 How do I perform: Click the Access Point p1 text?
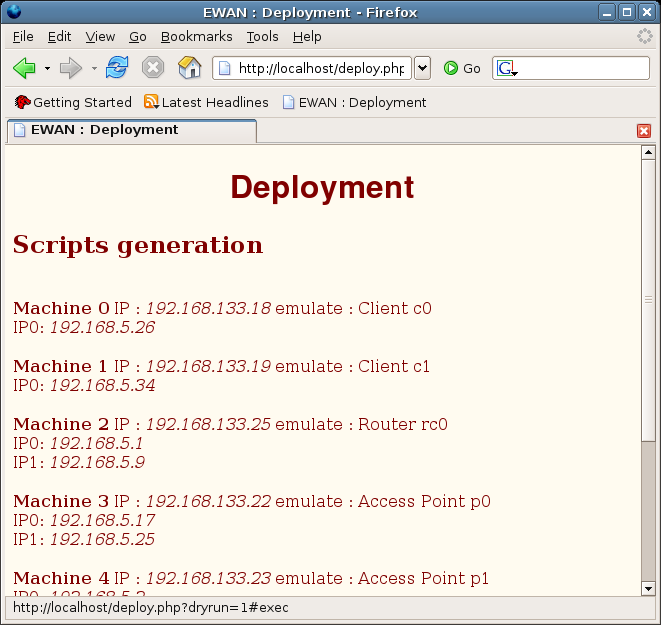[x=423, y=578]
